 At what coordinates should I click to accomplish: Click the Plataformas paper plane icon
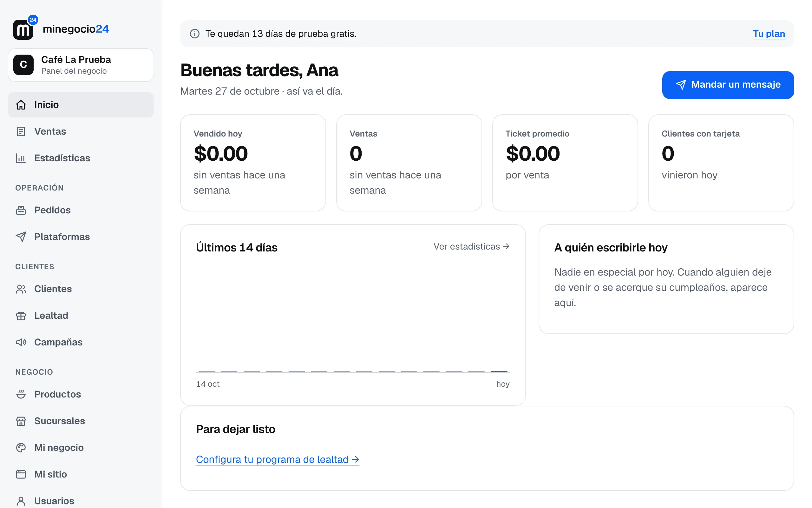[21, 237]
